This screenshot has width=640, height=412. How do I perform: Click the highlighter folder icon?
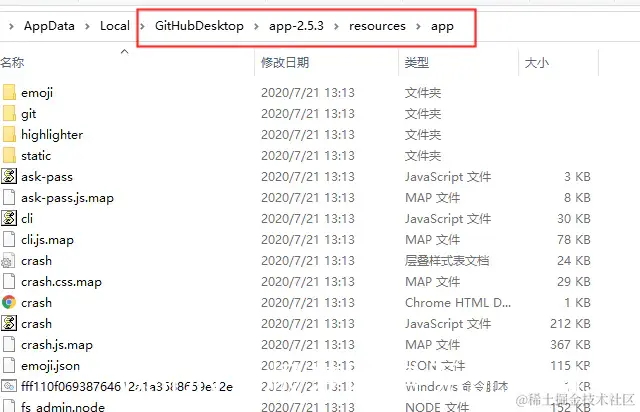(9, 134)
